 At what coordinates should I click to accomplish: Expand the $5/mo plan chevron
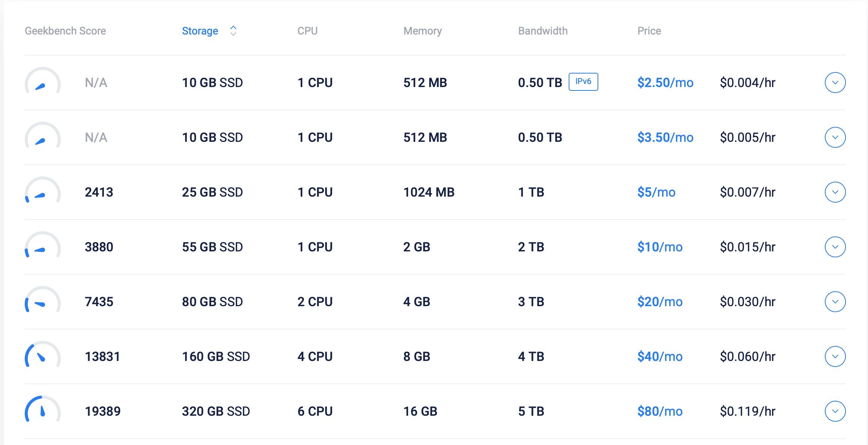click(x=835, y=192)
